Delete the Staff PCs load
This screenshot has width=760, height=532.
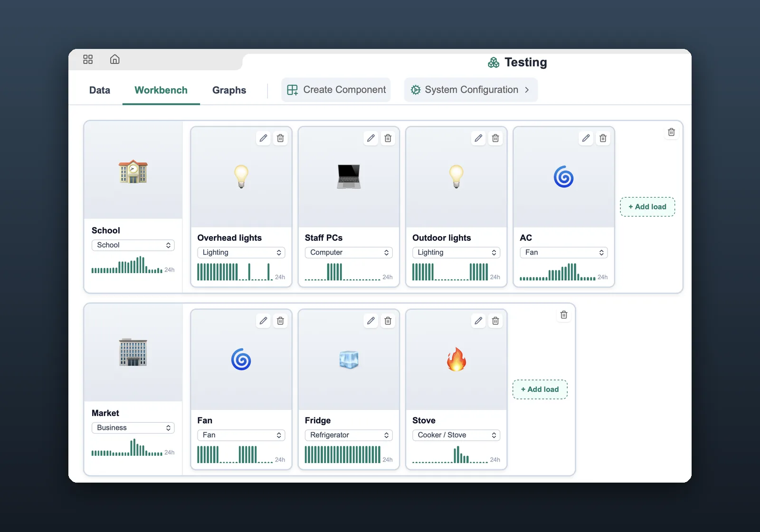[388, 138]
